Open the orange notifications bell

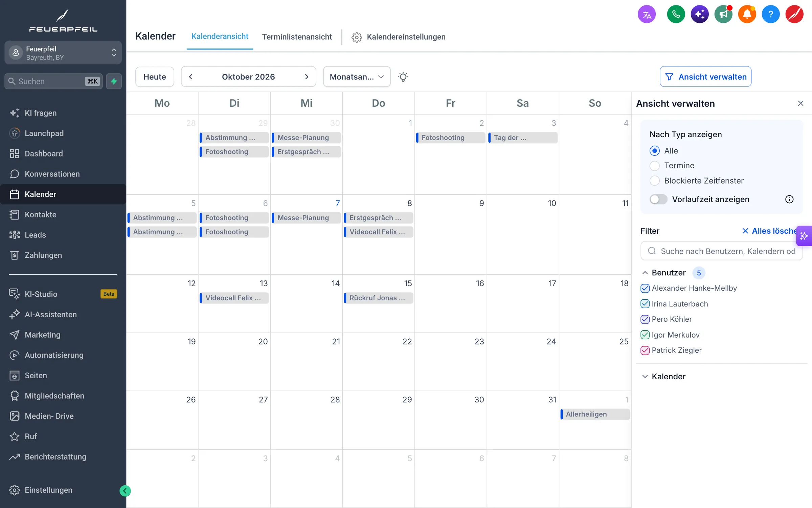747,15
